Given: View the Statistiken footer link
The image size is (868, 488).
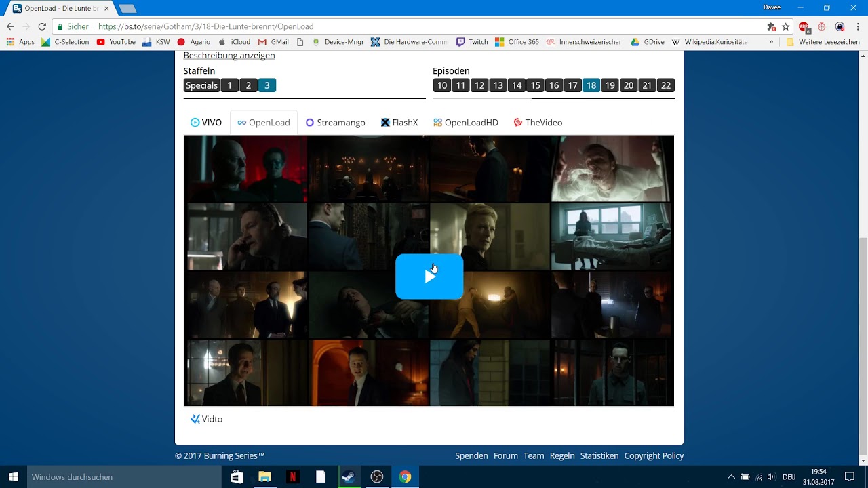Looking at the screenshot, I should pos(599,456).
